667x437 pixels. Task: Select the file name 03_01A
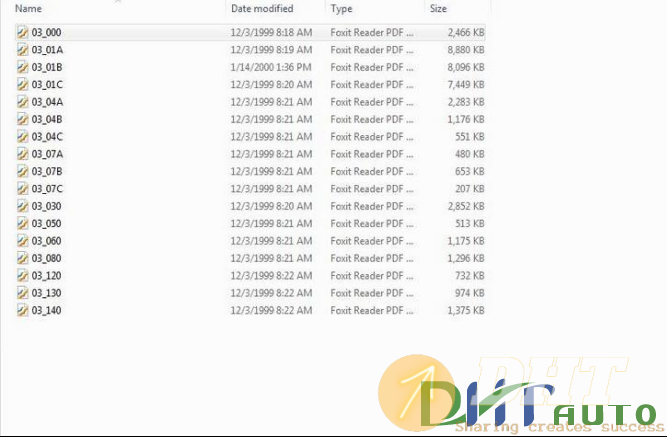(x=47, y=50)
